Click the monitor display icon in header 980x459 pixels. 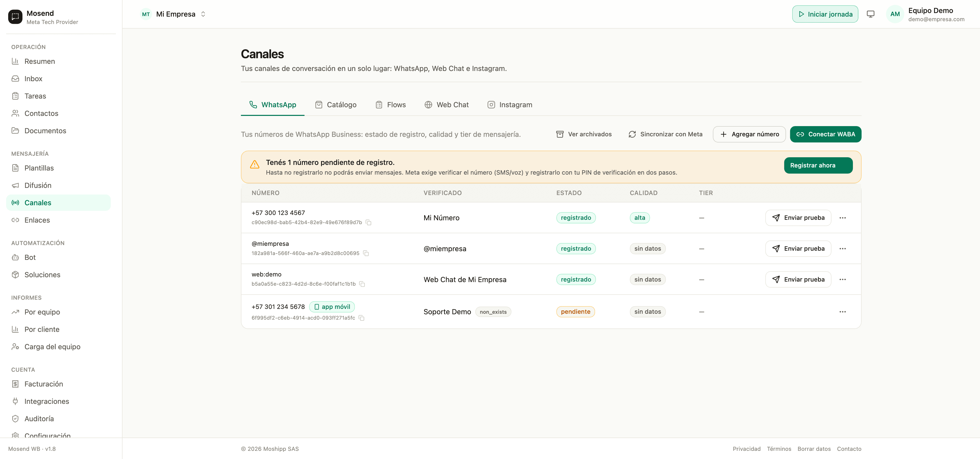tap(871, 14)
